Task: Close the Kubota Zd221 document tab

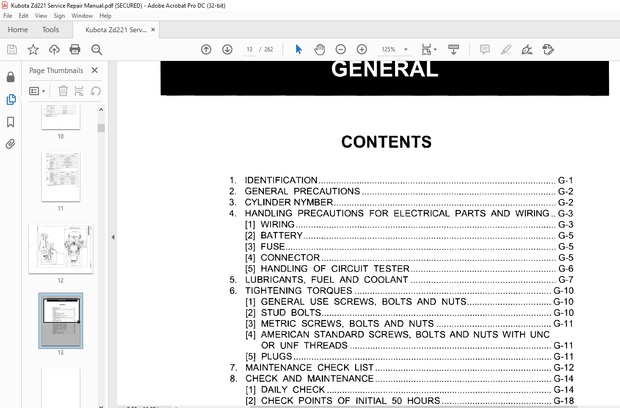Action: pos(153,30)
